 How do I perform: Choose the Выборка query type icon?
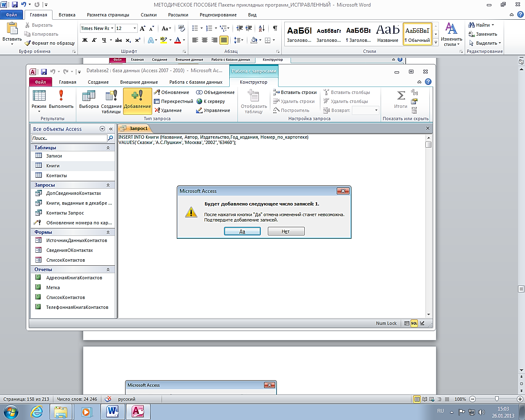click(x=89, y=100)
